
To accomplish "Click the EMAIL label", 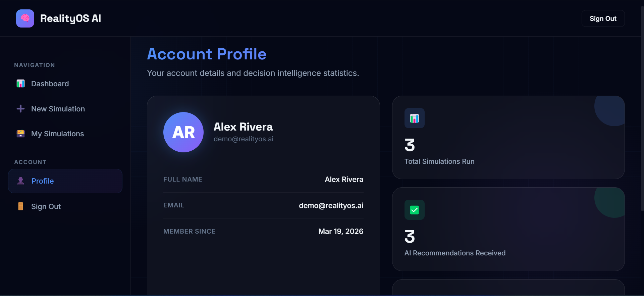I will [x=174, y=205].
